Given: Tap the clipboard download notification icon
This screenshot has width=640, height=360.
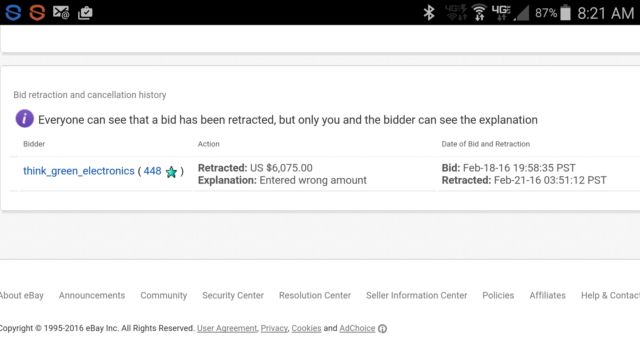Looking at the screenshot, I should (x=85, y=13).
